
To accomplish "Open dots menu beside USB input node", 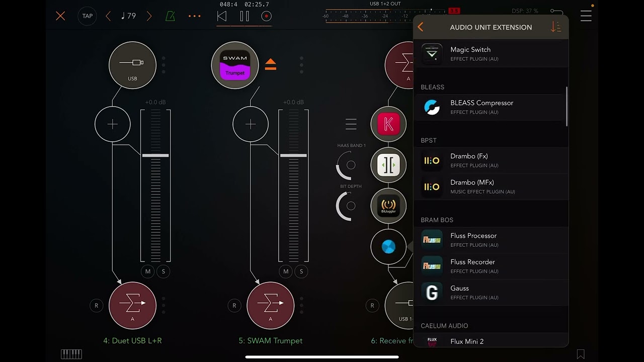I will pyautogui.click(x=164, y=65).
